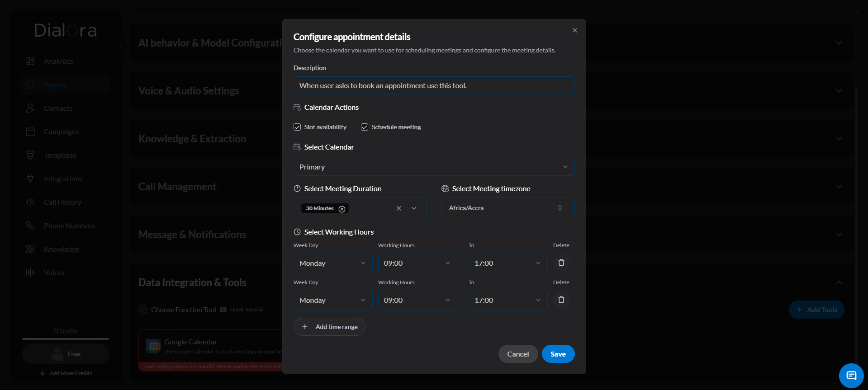Expand the first row Week Day dropdown
This screenshot has height=390, width=868.
[x=332, y=263]
